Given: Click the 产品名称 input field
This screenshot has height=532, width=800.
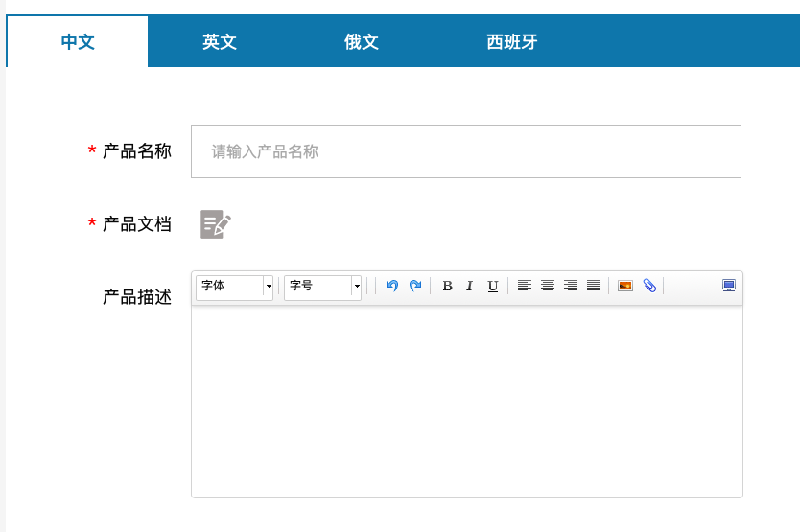Looking at the screenshot, I should point(465,151).
